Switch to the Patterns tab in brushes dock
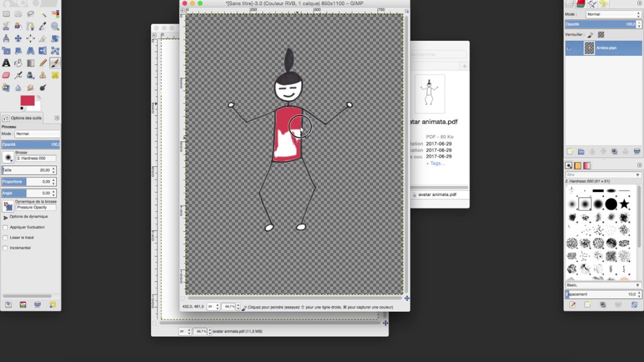The image size is (644, 362). tap(578, 165)
